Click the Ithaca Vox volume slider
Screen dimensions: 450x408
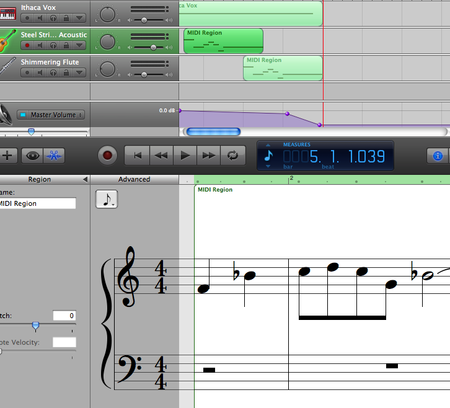pos(144,20)
